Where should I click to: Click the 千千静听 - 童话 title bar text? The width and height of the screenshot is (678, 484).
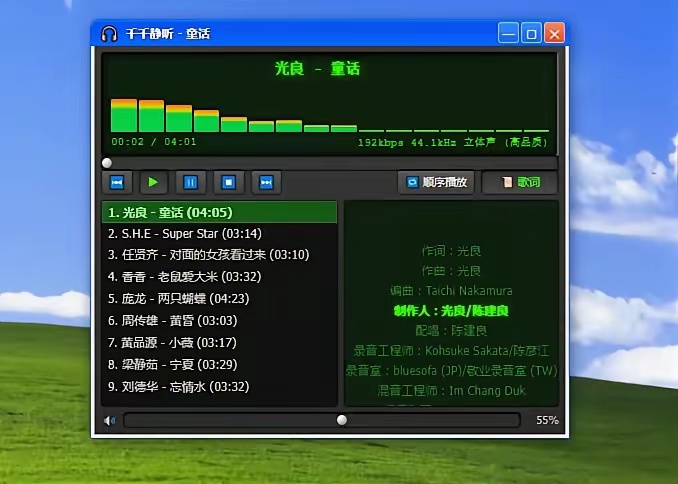pyautogui.click(x=168, y=34)
